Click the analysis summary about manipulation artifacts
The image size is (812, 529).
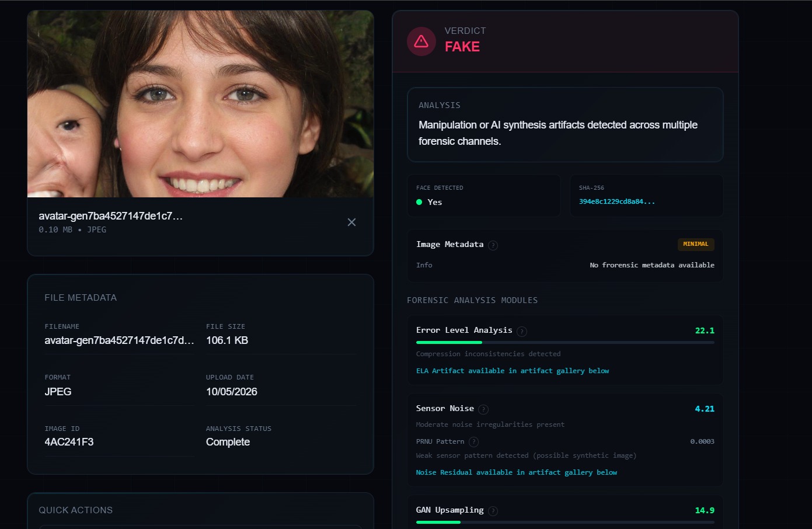coord(558,133)
